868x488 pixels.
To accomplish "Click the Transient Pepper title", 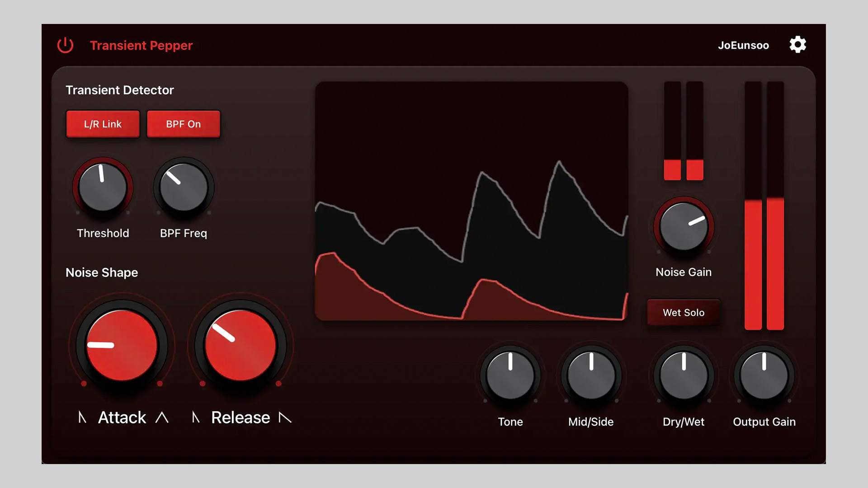I will coord(141,45).
